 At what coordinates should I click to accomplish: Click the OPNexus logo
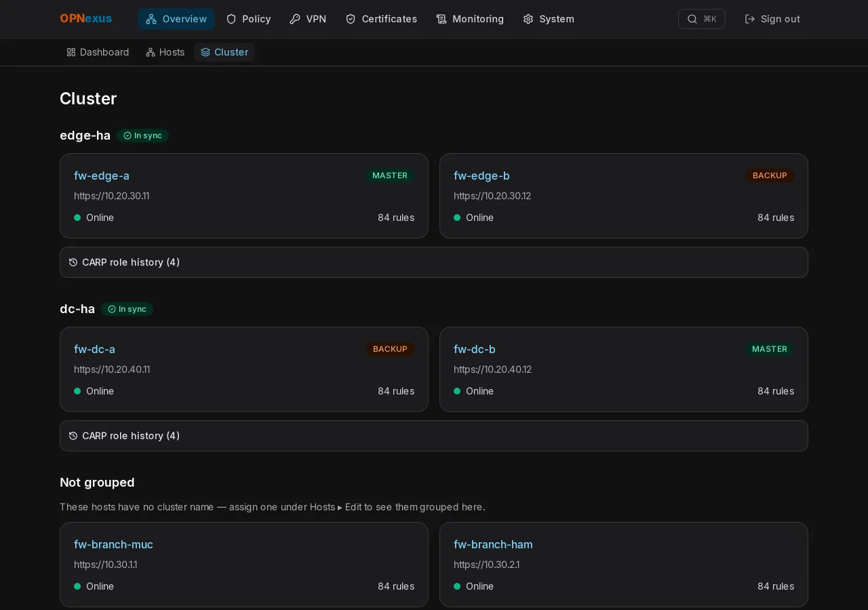click(x=86, y=19)
